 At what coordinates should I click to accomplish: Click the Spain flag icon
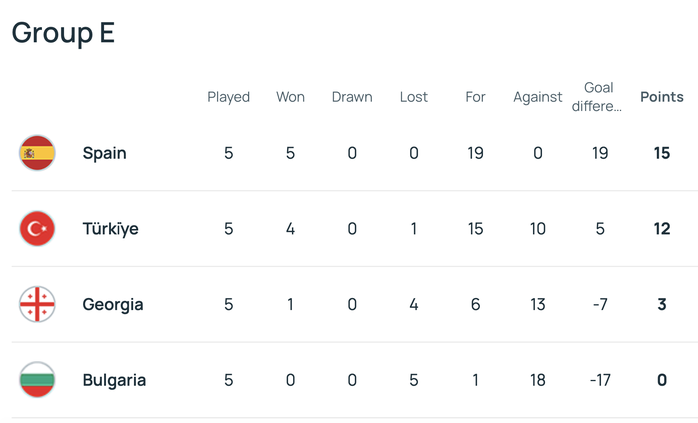[x=37, y=153]
